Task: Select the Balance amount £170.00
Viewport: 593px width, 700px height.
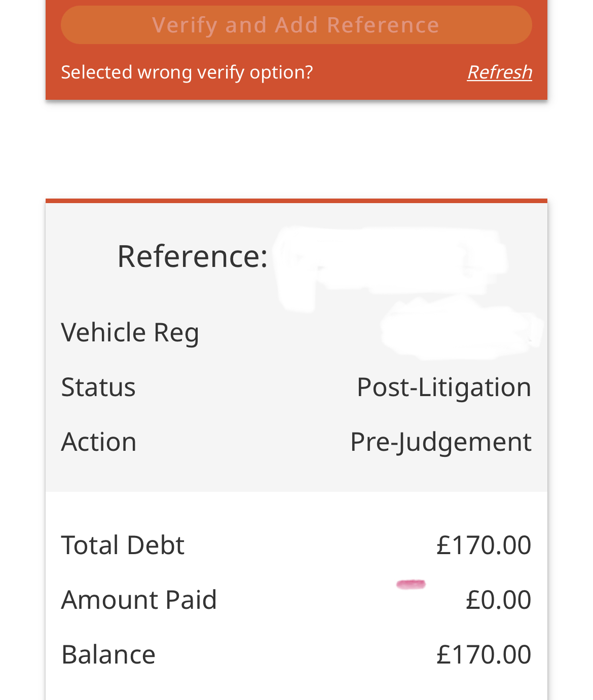Action: tap(483, 654)
